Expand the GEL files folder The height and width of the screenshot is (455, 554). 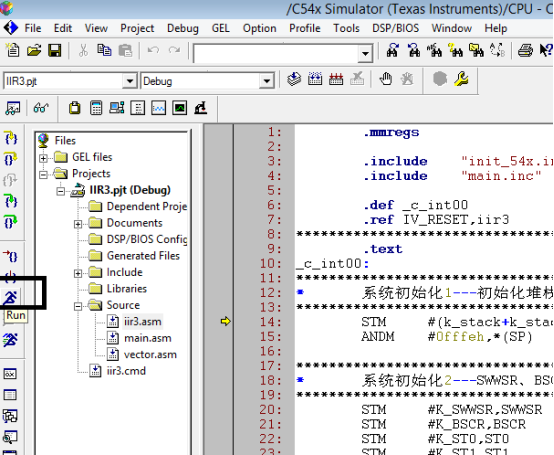[43, 158]
